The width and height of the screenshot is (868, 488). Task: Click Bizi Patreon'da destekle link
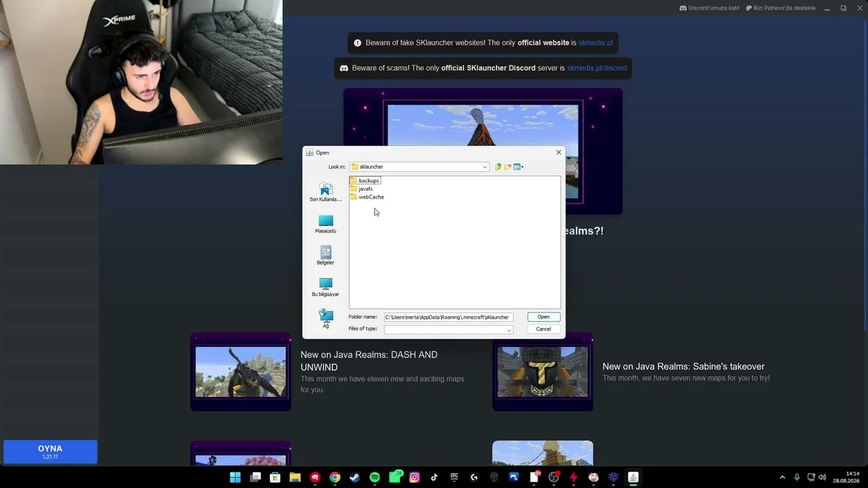(781, 8)
